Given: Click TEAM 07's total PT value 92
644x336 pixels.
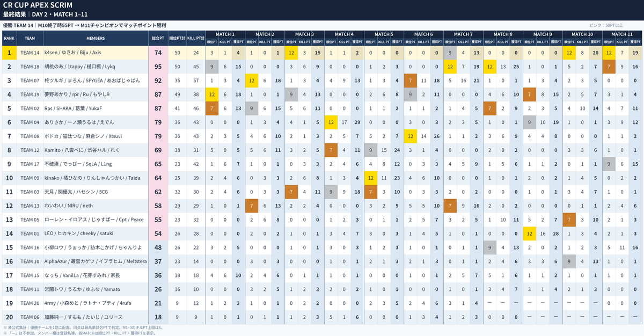Looking at the screenshot, I should click(158, 81).
